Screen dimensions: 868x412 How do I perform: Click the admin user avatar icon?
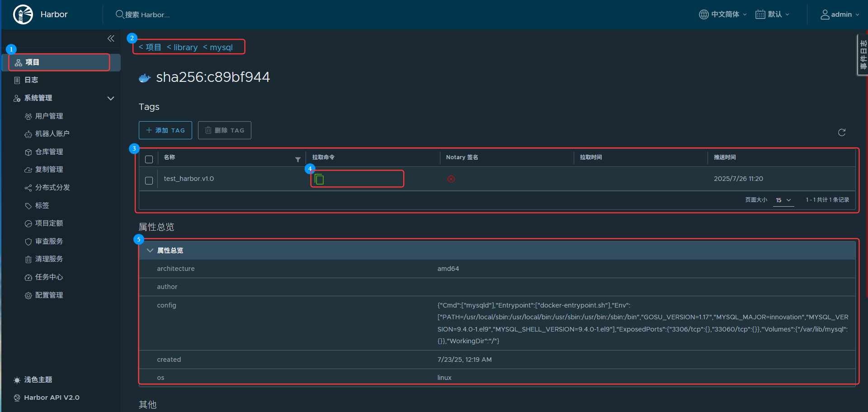tap(825, 15)
